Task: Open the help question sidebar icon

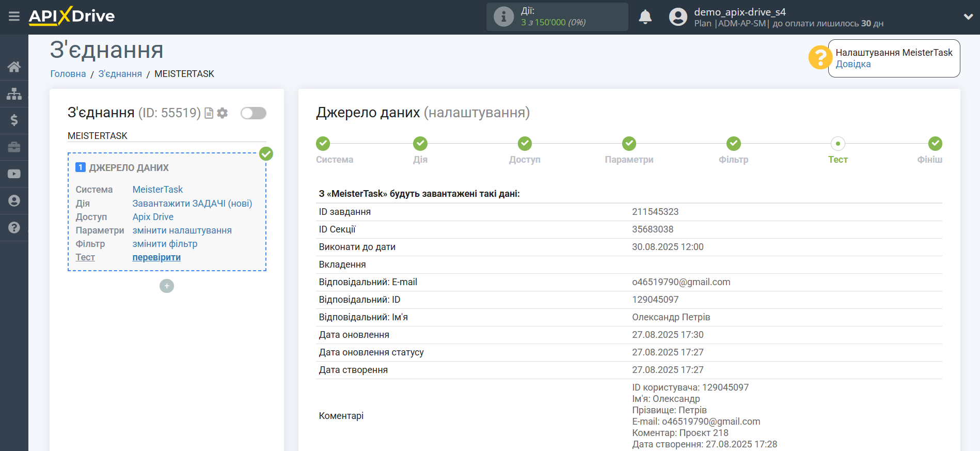Action: [x=14, y=227]
